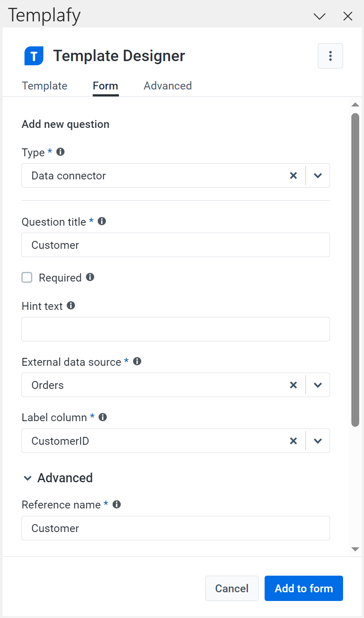Screen dimensions: 364x618
Task: Click the info icon beside Question title
Action: [x=102, y=221]
